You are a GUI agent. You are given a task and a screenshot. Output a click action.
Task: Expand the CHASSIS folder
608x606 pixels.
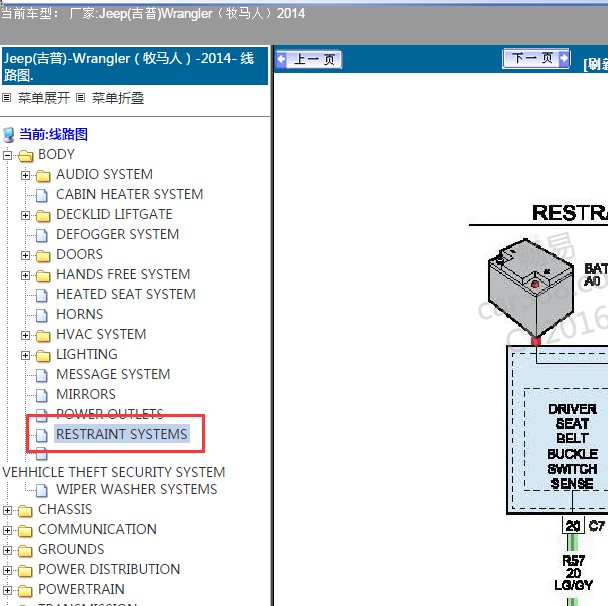tap(7, 511)
